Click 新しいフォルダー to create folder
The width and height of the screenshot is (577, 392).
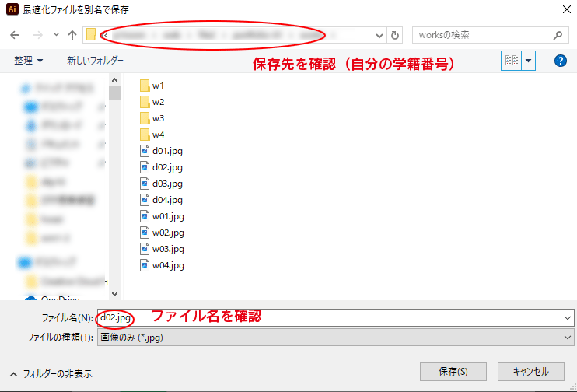click(95, 61)
